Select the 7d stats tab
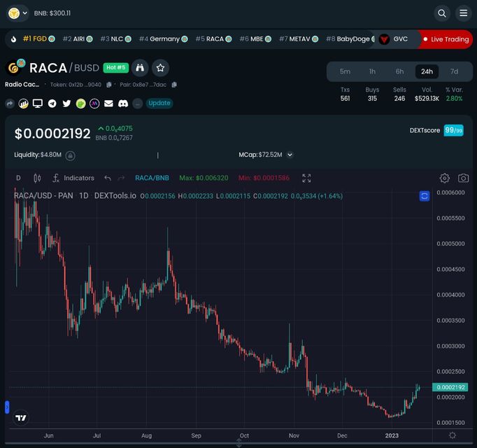 pyautogui.click(x=454, y=71)
